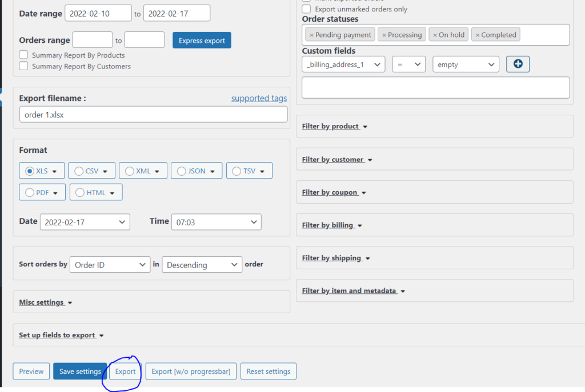Select the PDF format radio button
The image size is (585, 392).
pyautogui.click(x=30, y=193)
